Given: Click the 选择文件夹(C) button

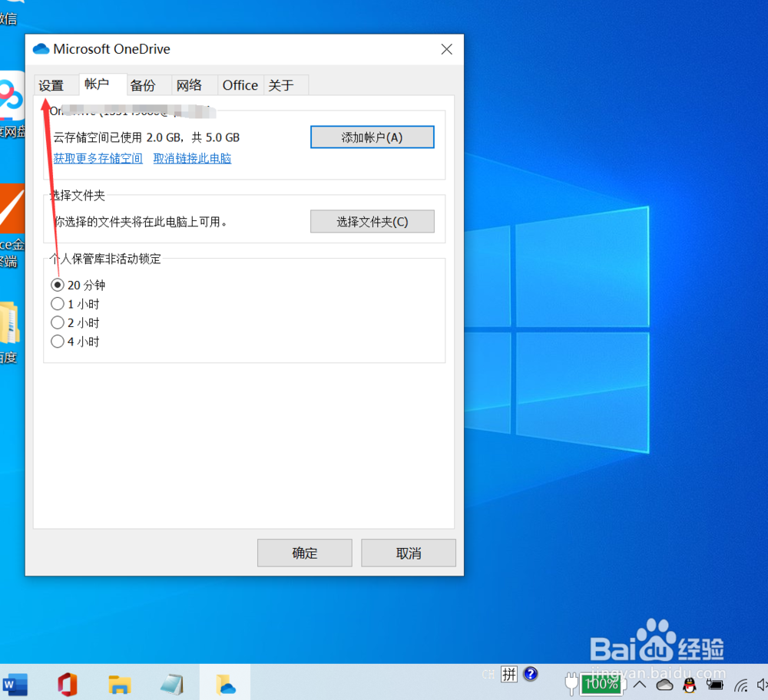Looking at the screenshot, I should click(x=372, y=222).
